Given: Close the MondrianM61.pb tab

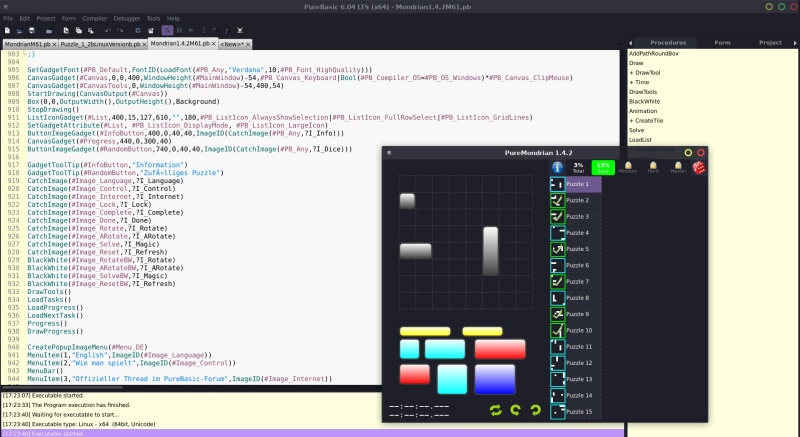Looking at the screenshot, I should point(54,44).
